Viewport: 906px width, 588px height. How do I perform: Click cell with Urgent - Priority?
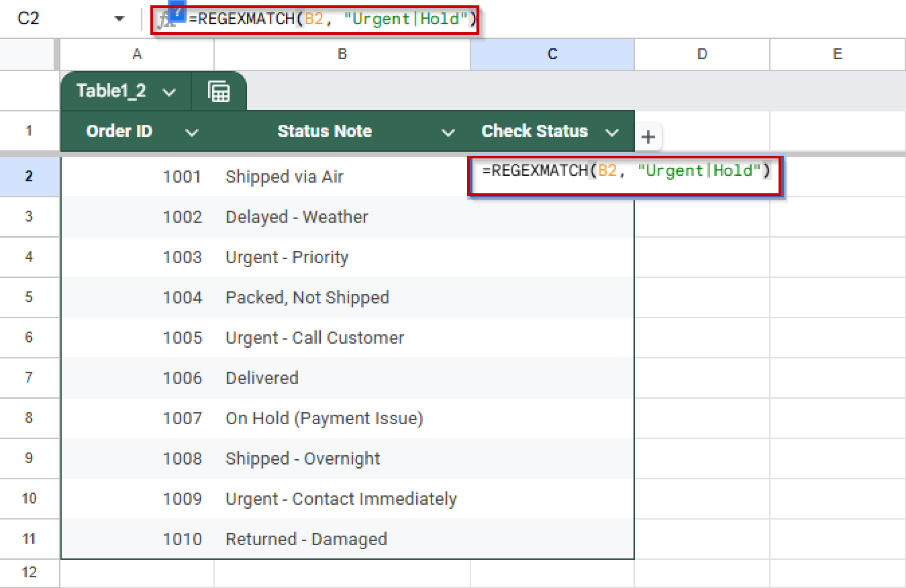pyautogui.click(x=287, y=257)
